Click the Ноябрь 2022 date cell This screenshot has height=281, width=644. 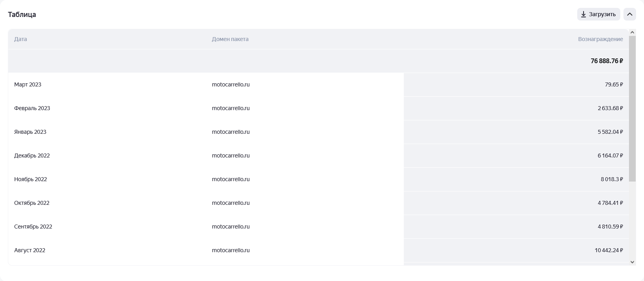pyautogui.click(x=30, y=179)
